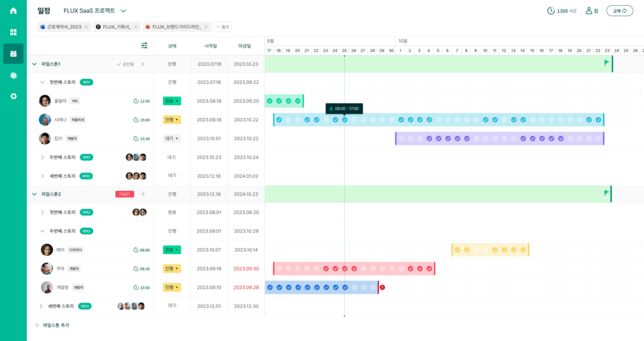Click the filter sliders icon above task list

click(144, 46)
